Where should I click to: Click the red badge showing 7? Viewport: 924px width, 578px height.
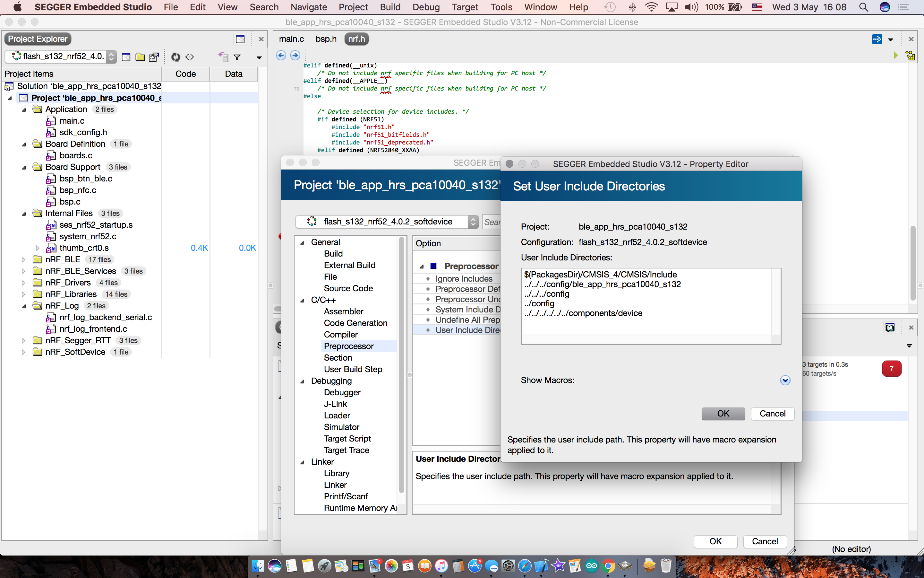[892, 369]
